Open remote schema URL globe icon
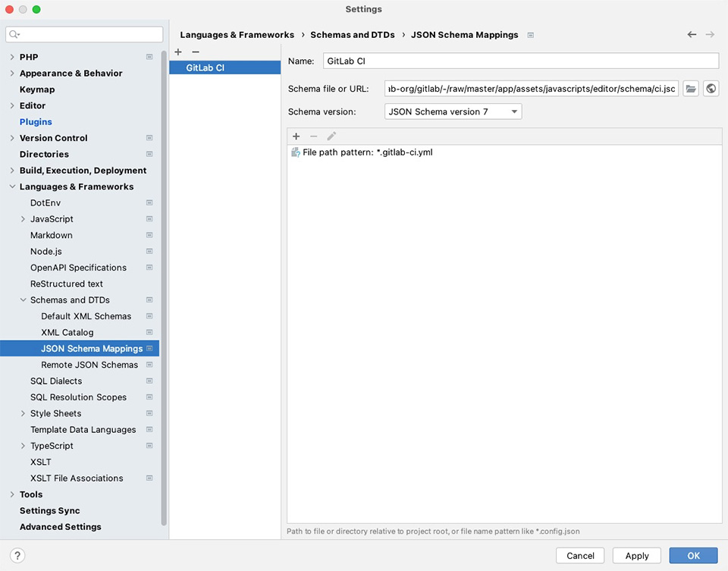This screenshot has height=571, width=728. point(711,88)
